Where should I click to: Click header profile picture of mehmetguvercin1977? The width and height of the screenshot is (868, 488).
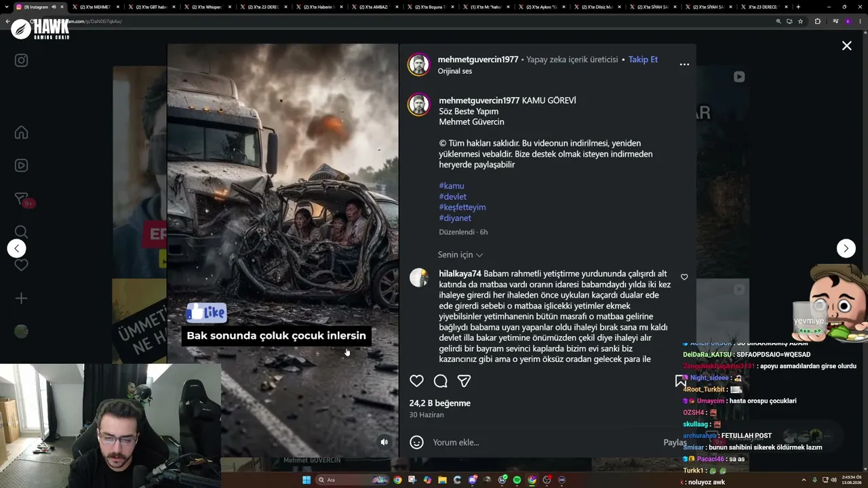coord(419,64)
